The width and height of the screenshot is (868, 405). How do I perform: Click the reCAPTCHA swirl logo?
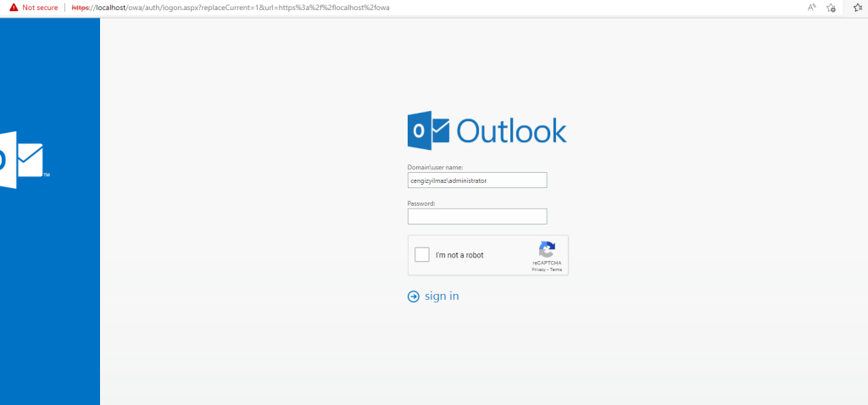(x=547, y=250)
